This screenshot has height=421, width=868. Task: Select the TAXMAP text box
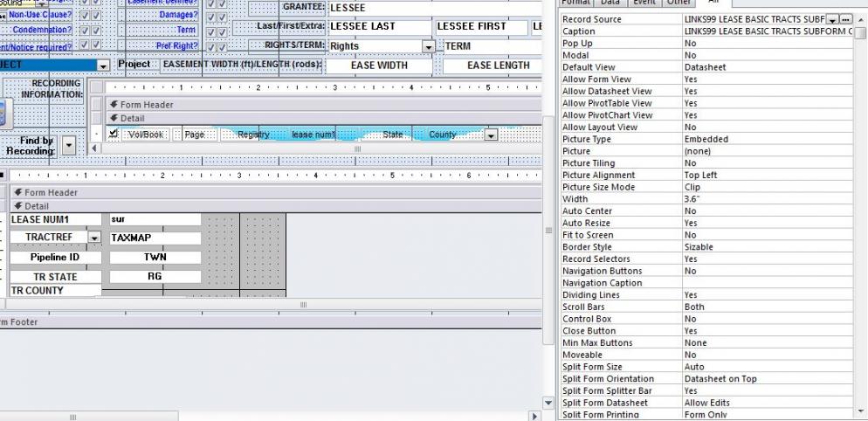(155, 238)
